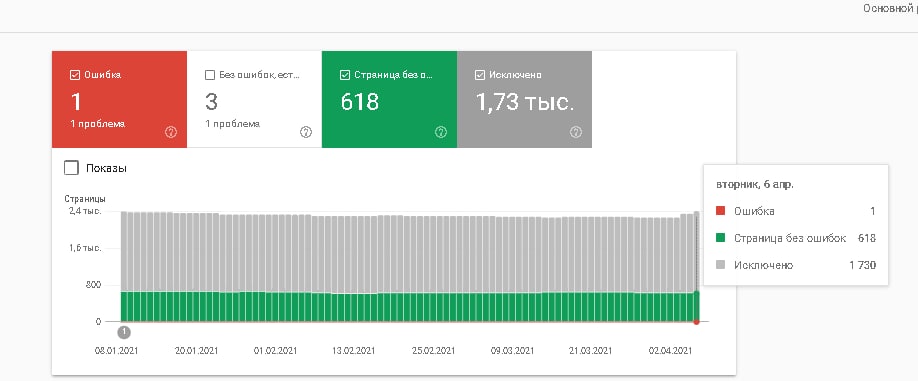This screenshot has height=381, width=918.
Task: Click the 618 value on green card
Action: 359,102
